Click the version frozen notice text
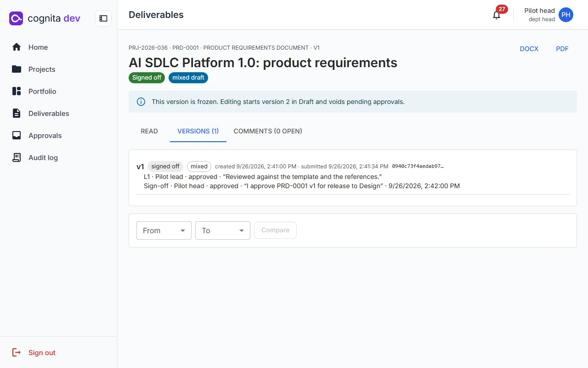 (x=278, y=102)
